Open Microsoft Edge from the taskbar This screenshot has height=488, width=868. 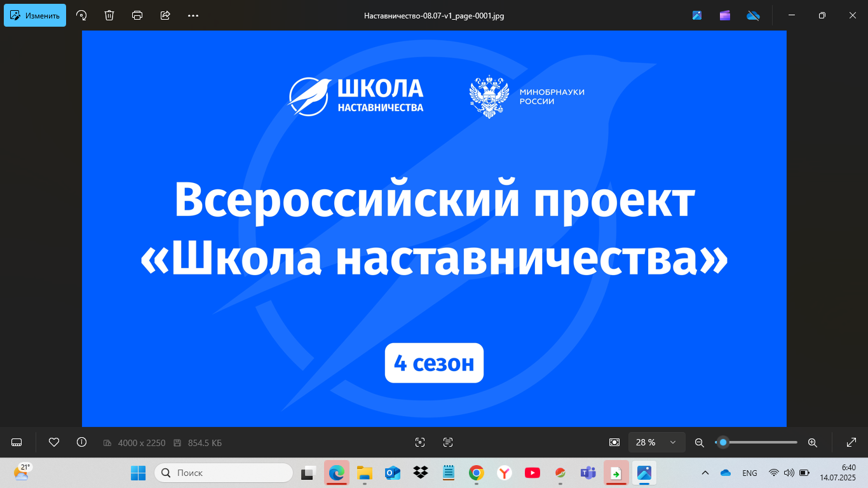coord(336,473)
